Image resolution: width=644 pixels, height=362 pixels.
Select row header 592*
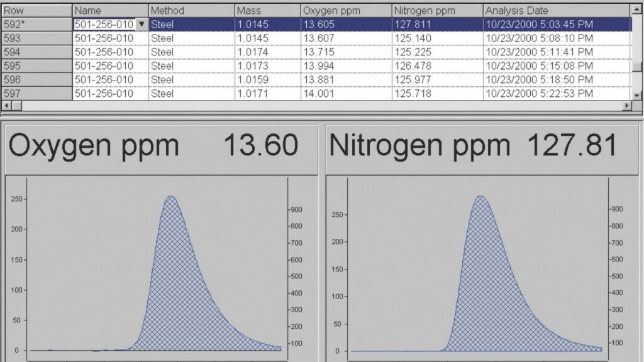[37, 25]
